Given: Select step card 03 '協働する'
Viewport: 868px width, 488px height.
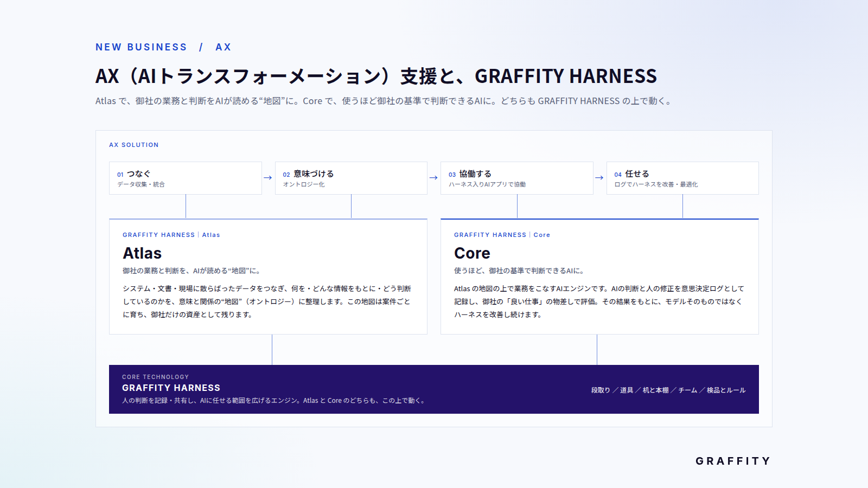Looking at the screenshot, I should click(x=517, y=178).
